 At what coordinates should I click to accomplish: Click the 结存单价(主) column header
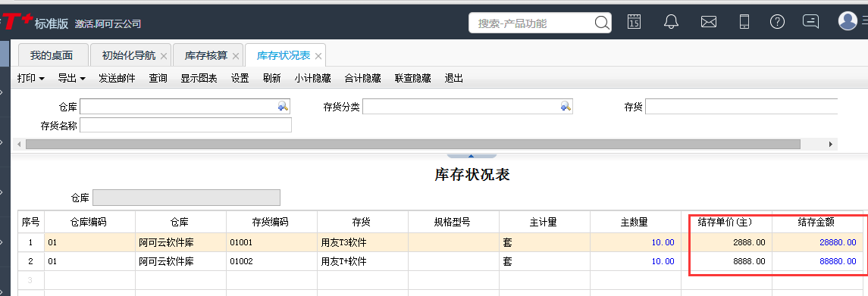coord(726,222)
